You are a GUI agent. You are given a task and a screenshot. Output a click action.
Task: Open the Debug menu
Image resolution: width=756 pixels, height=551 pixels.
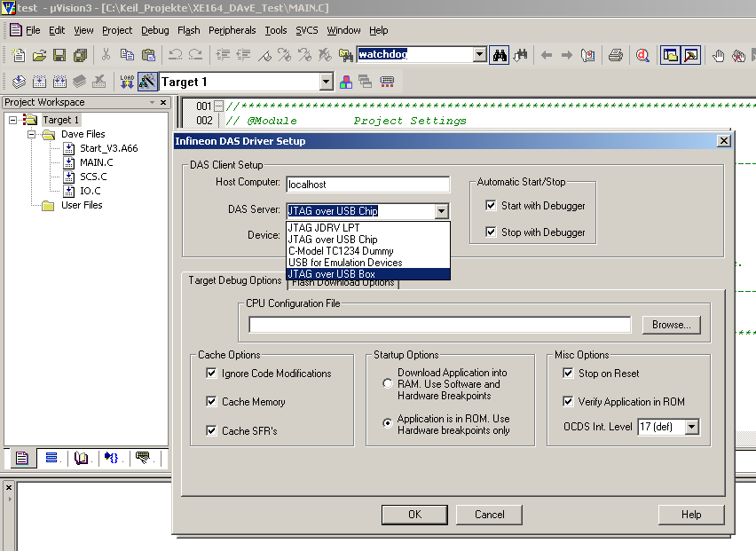click(154, 30)
